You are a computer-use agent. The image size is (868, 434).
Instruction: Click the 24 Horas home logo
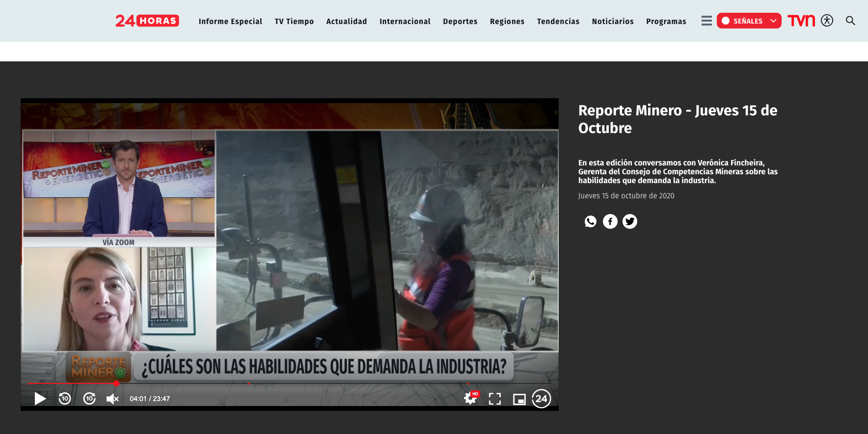[x=147, y=21]
